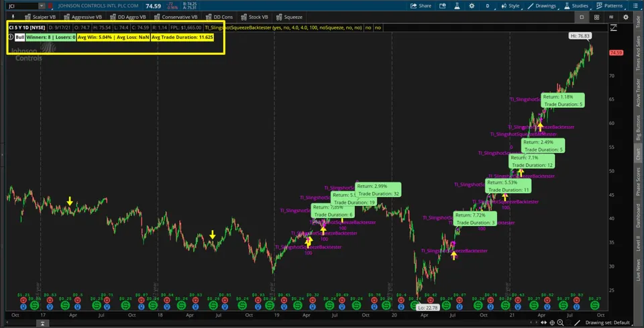
Task: Open the symbol dropdown arrow next to JCI
Action: click(x=42, y=6)
